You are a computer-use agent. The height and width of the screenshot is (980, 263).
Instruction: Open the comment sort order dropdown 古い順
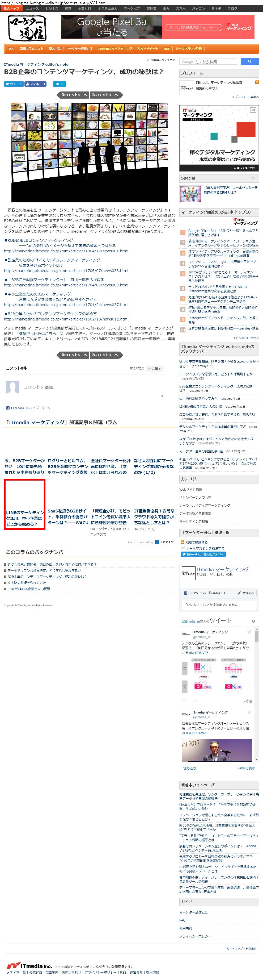[155, 369]
